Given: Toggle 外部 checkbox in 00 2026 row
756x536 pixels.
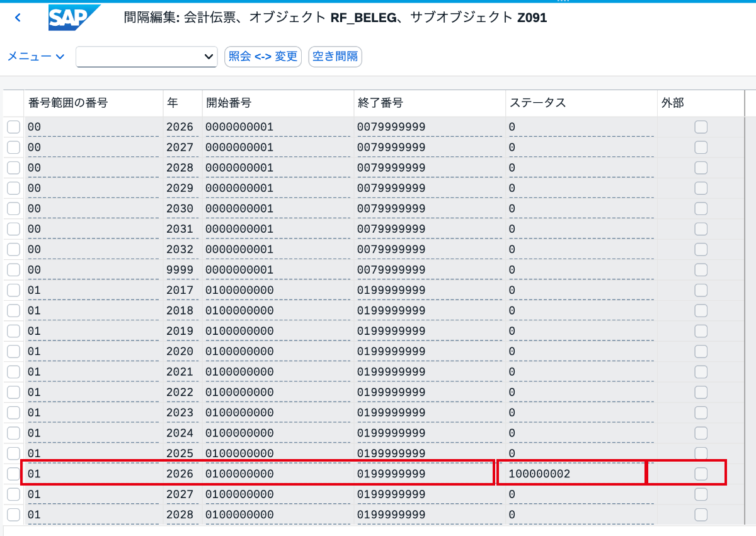Looking at the screenshot, I should [x=701, y=127].
